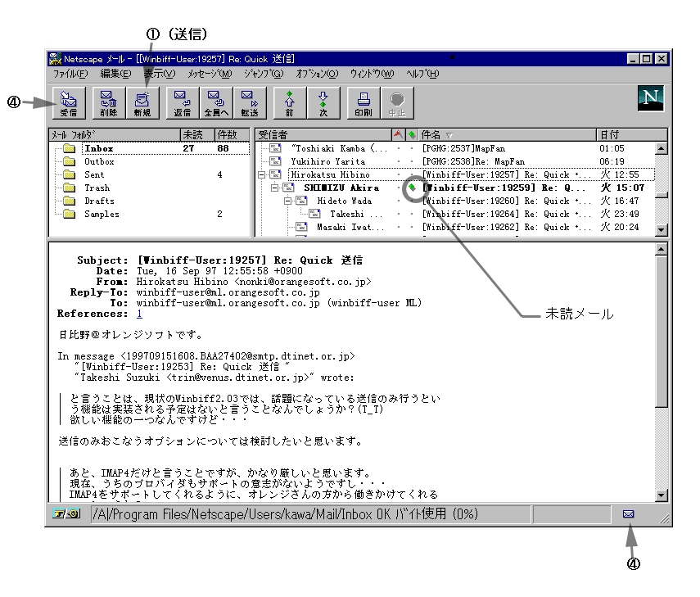Image resolution: width=700 pixels, height=597 pixels.
Task: Select the Outbox folder icon
Action: click(x=70, y=161)
